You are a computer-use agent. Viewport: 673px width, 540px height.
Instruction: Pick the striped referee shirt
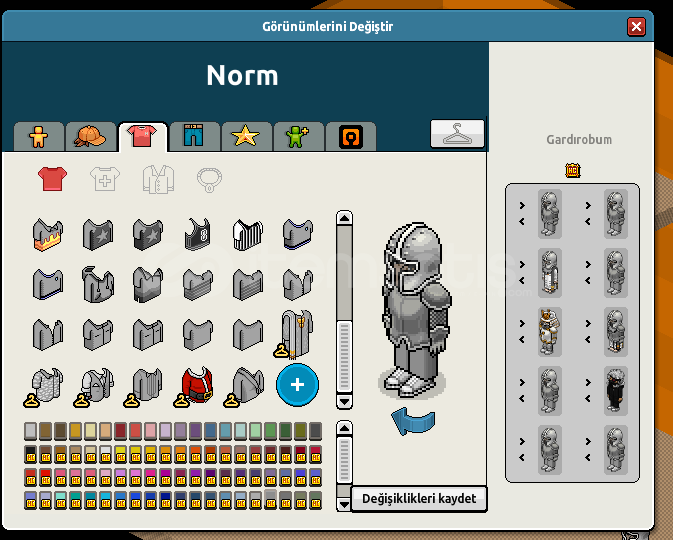tap(248, 234)
